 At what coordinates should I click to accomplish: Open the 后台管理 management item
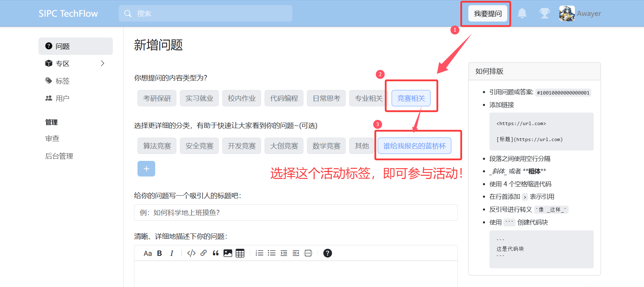(x=59, y=156)
